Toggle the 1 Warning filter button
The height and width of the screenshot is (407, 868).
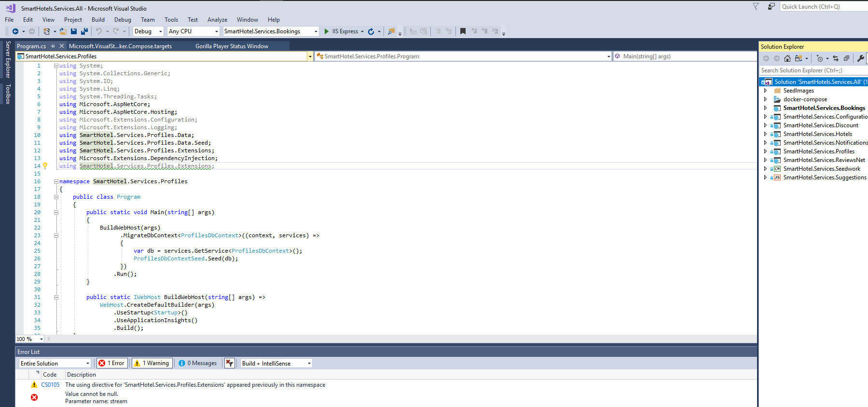[152, 363]
